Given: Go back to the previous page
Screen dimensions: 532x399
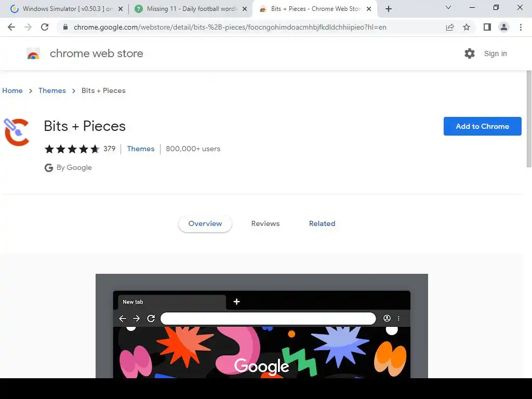Looking at the screenshot, I should [x=11, y=27].
